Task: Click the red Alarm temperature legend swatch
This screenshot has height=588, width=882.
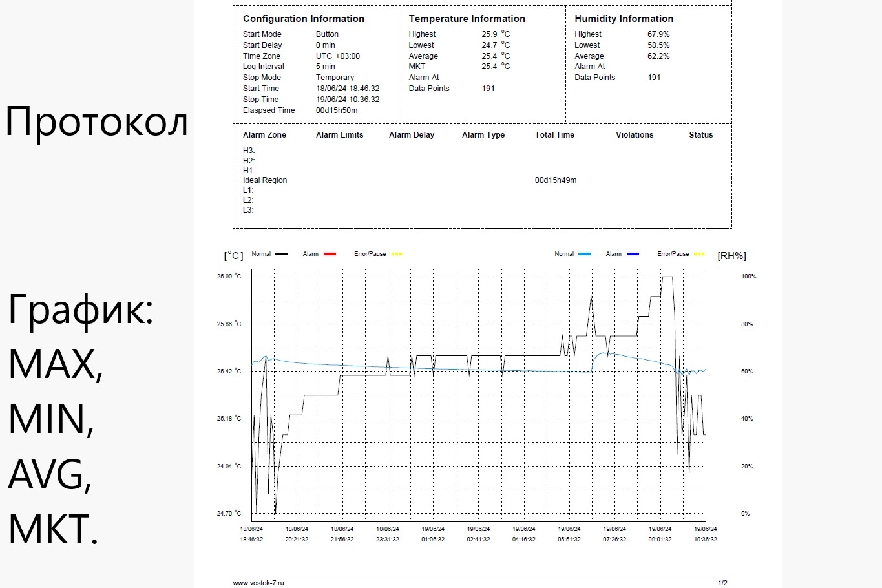Action: 330,254
